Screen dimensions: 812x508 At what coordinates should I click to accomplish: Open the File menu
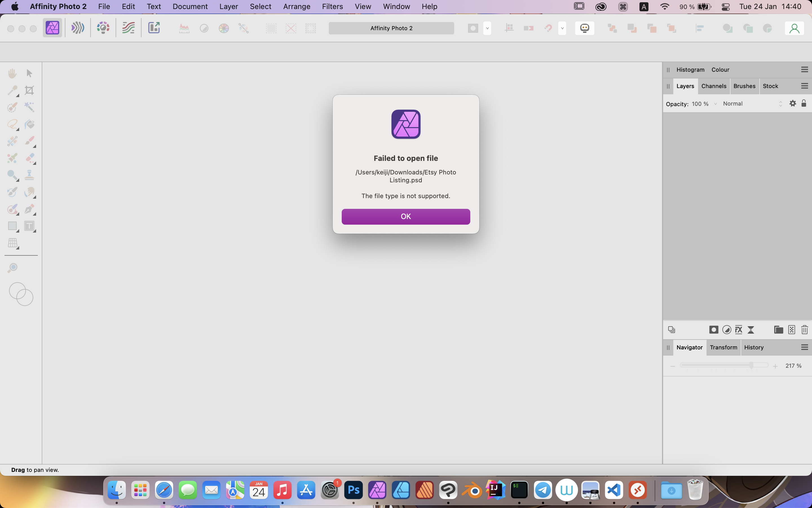click(x=104, y=7)
